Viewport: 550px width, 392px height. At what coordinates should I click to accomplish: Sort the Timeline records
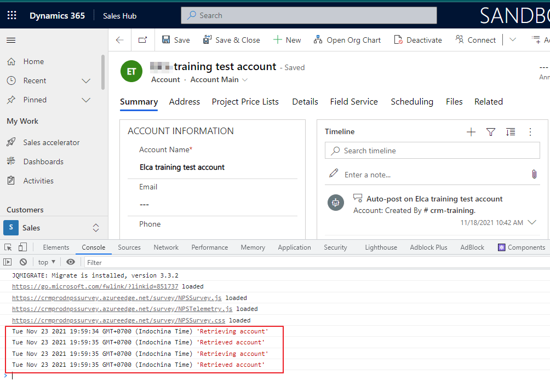click(x=510, y=132)
